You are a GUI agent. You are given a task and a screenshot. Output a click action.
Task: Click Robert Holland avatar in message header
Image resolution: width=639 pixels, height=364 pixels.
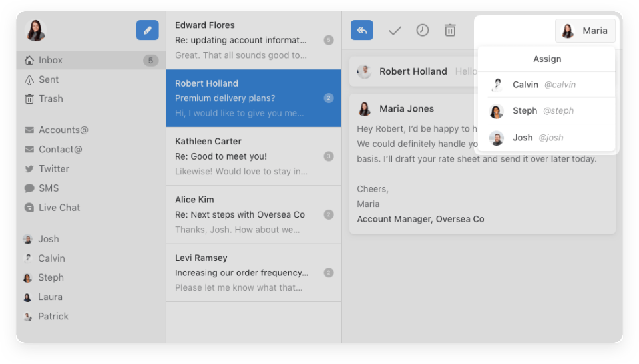(x=364, y=71)
